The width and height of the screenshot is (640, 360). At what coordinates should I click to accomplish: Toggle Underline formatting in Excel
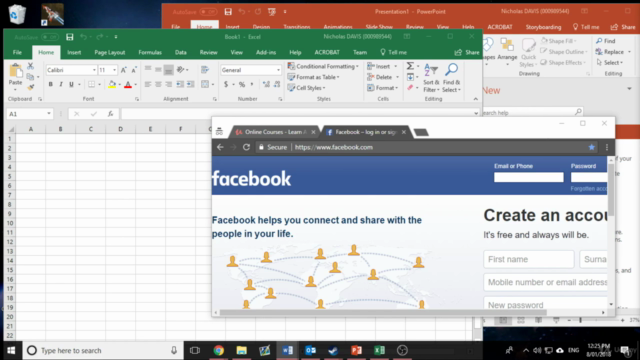71,84
